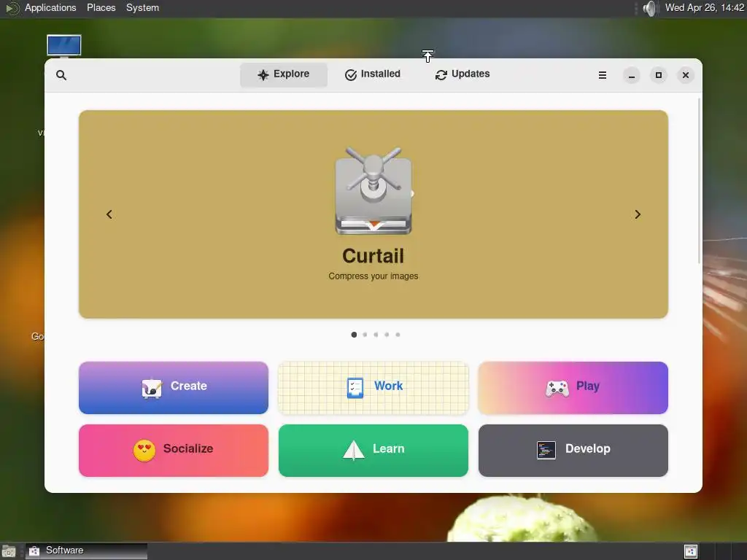Open the Socialize category

point(174,451)
